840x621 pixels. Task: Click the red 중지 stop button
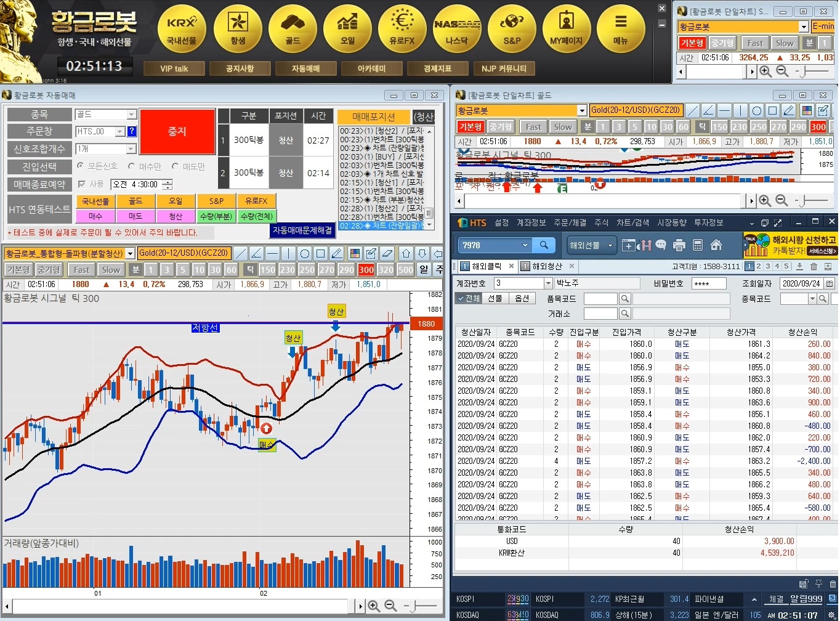(x=177, y=131)
